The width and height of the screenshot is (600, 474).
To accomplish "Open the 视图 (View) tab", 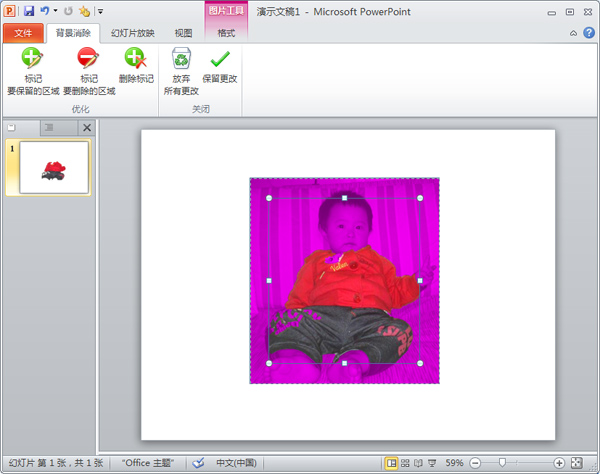I will 183,33.
